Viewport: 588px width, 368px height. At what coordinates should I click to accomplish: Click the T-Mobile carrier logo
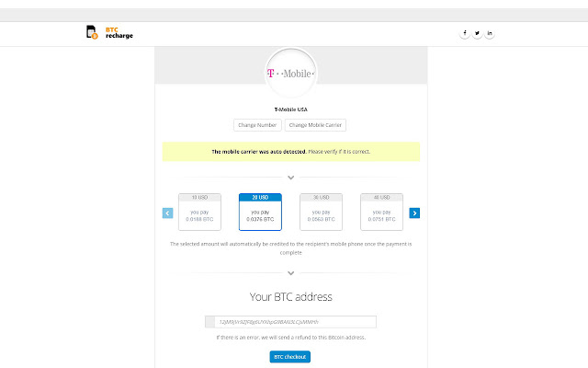291,74
